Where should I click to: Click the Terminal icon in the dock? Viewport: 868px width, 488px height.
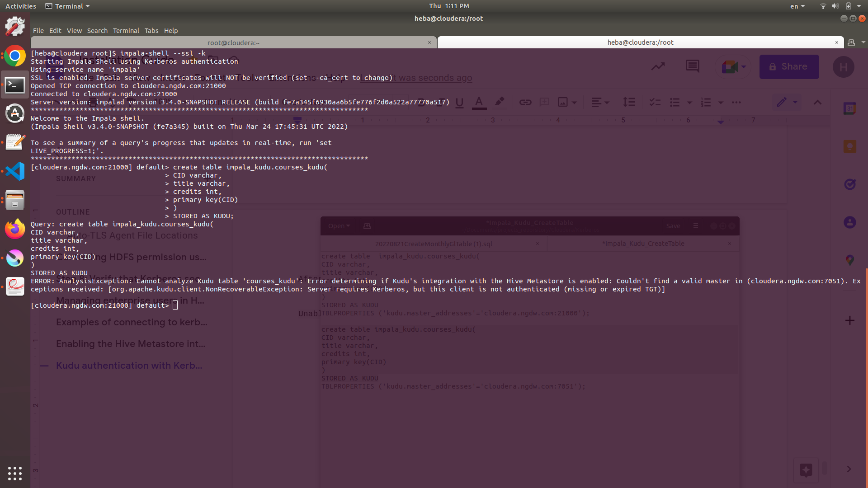tap(15, 85)
